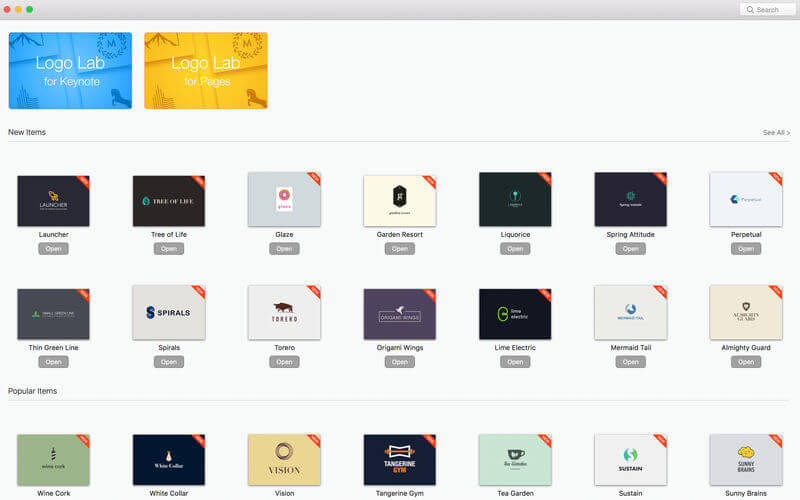Select the Launcher logo thumbnail
The height and width of the screenshot is (500, 800).
tap(54, 201)
